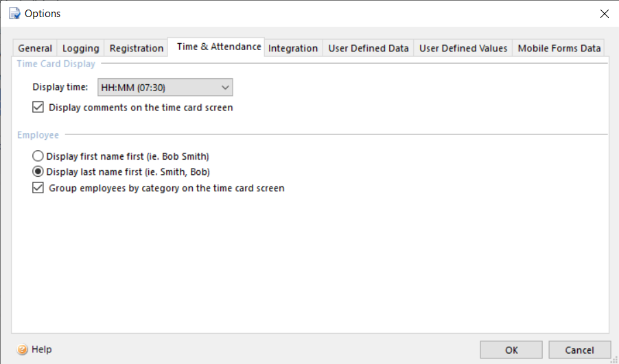Go to the Registration tab
Screen dimensions: 619x364
136,48
